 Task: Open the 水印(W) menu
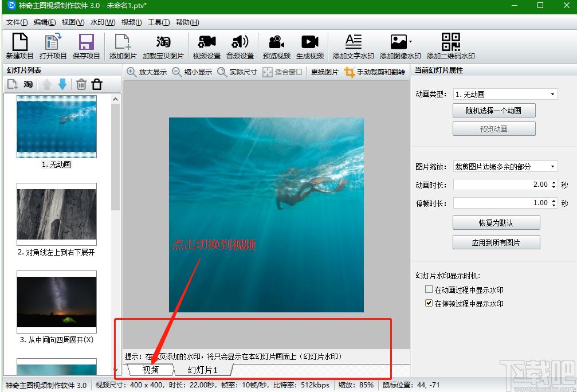pos(103,22)
